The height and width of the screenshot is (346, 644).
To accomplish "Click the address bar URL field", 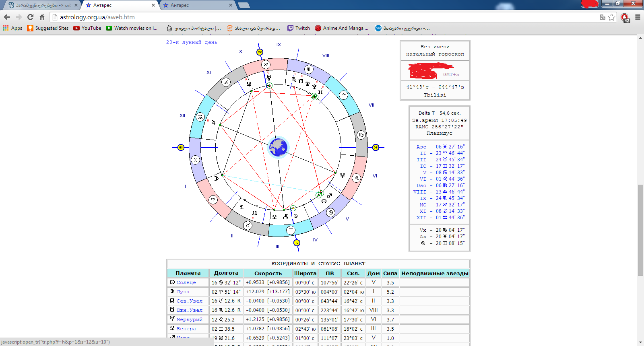I will pos(322,17).
